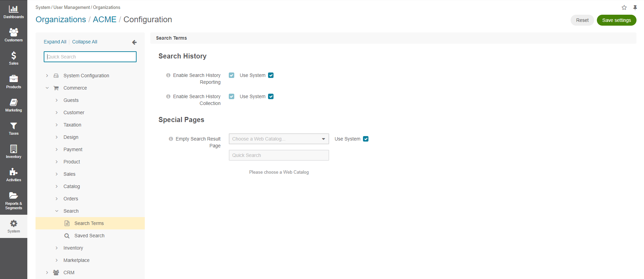Focus the web catalog Quick Search field

click(x=279, y=155)
